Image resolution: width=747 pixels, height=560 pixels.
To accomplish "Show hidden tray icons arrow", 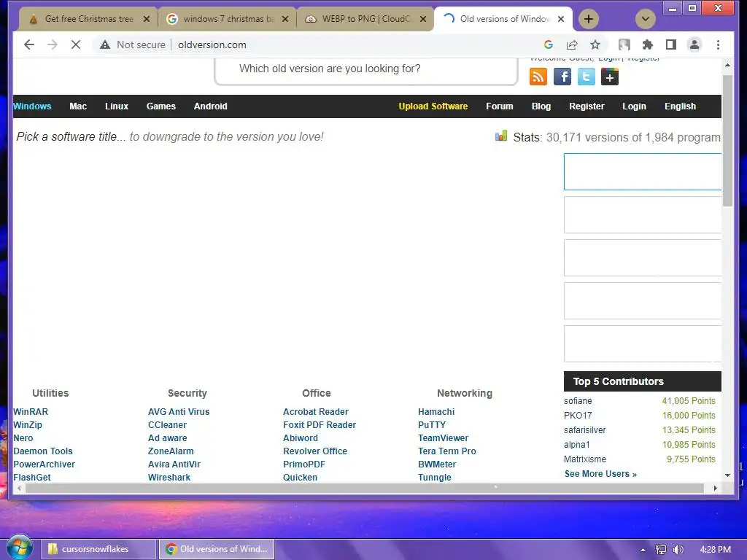I will [x=643, y=550].
